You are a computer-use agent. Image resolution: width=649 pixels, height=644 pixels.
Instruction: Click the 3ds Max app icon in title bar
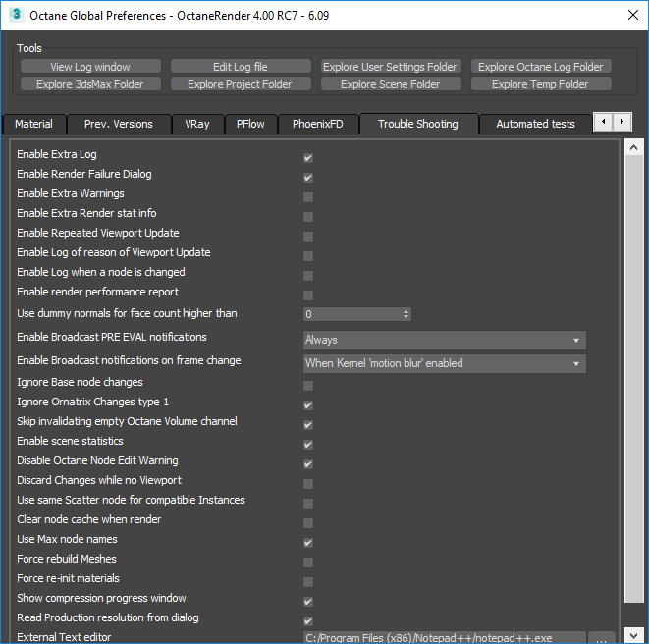pos(17,15)
